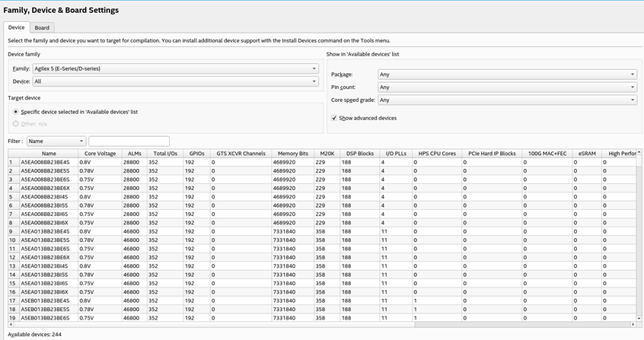Viewport: 644px width, 340px height.
Task: Sort by the Core Voltage column header
Action: (x=100, y=154)
